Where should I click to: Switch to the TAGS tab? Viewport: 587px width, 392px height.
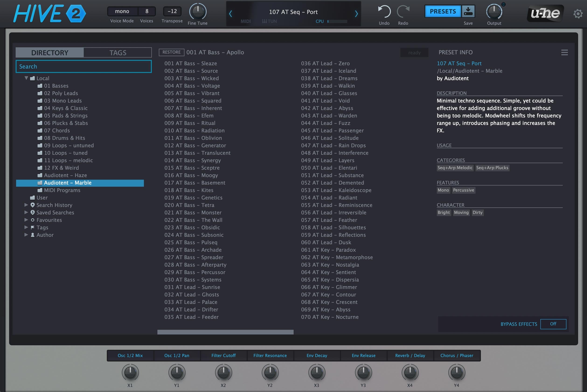point(118,53)
